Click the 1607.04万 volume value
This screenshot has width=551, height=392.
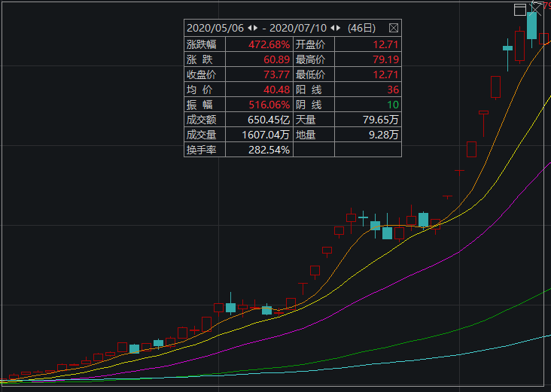pyautogui.click(x=266, y=135)
